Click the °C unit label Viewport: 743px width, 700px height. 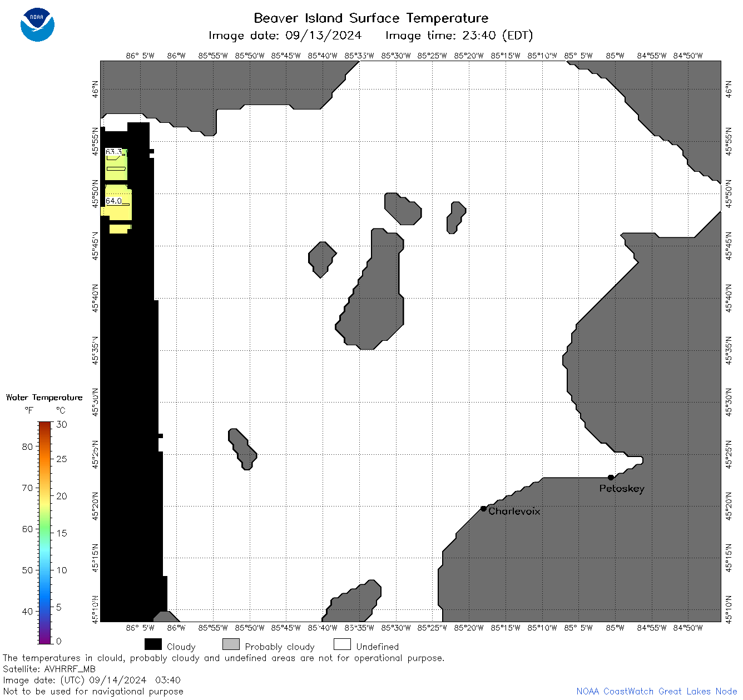pos(61,410)
